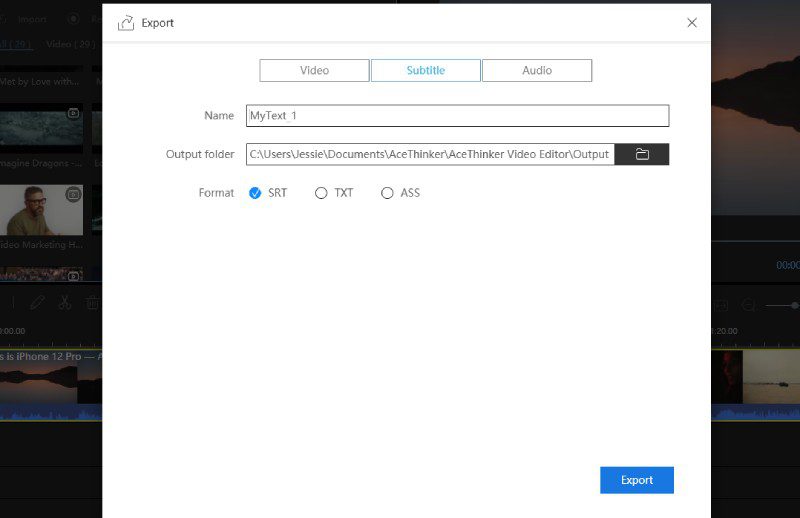Browse for output folder via folder icon
The width and height of the screenshot is (800, 518).
[x=642, y=154]
